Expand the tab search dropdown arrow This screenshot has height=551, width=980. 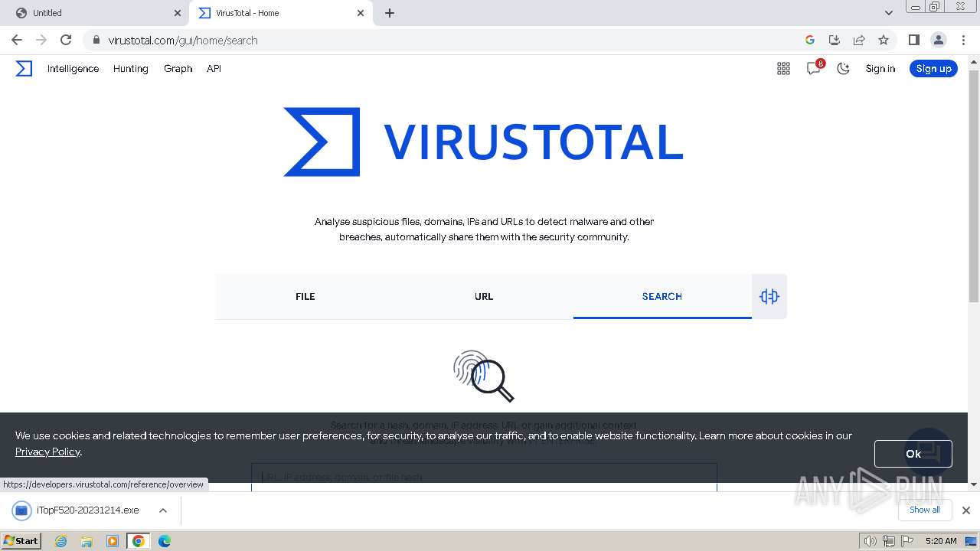pyautogui.click(x=889, y=13)
